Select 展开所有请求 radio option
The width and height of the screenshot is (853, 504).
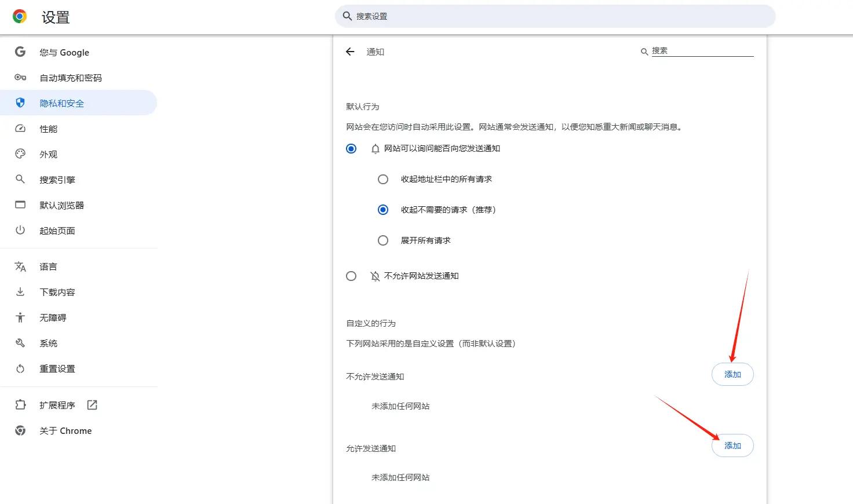(383, 240)
